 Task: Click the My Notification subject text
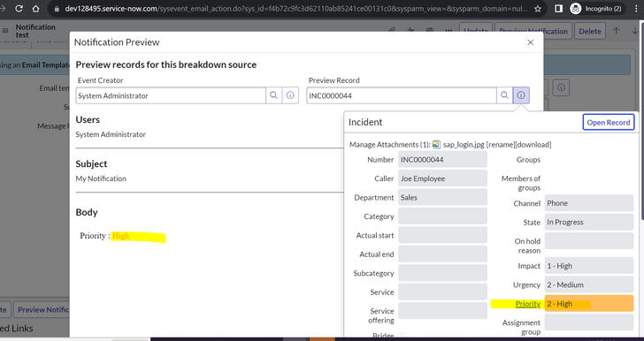click(101, 178)
